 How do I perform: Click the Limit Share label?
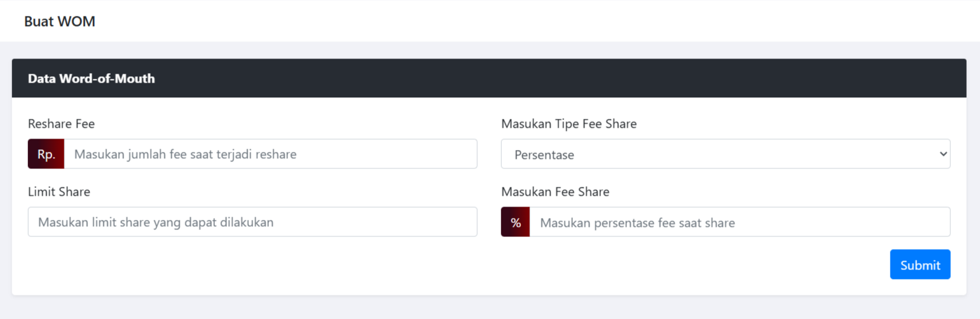(x=59, y=192)
